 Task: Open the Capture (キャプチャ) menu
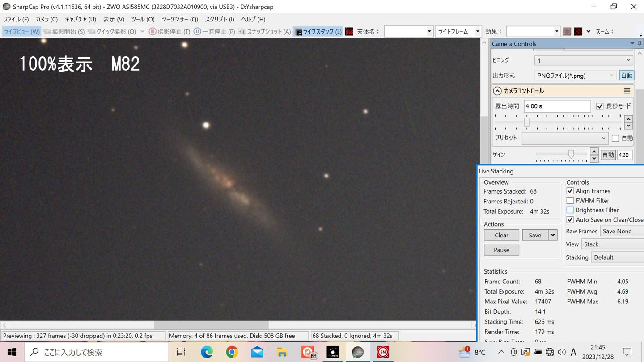[x=80, y=19]
